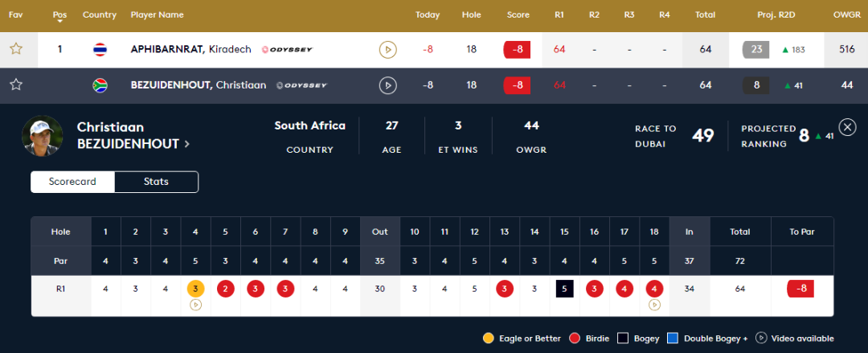
Task: Click the hole 15 bogey score square
Action: (x=565, y=289)
